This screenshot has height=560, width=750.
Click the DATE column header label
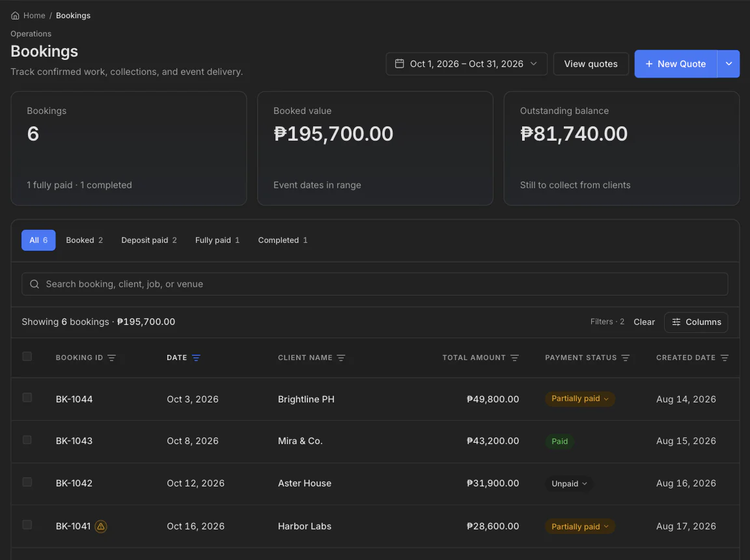(x=177, y=357)
